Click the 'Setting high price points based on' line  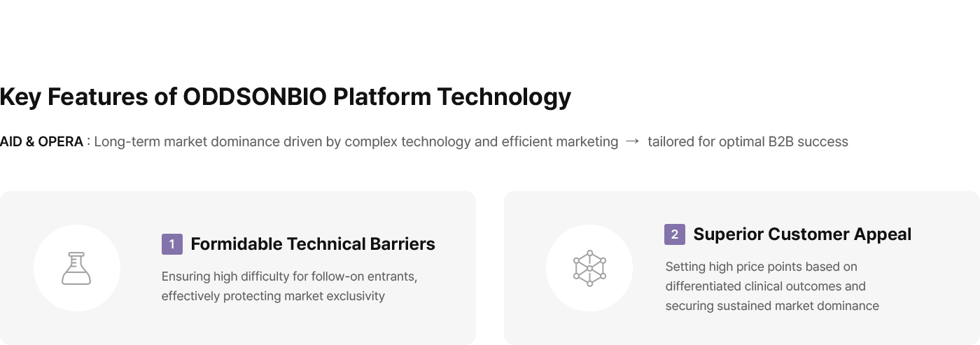tap(761, 267)
